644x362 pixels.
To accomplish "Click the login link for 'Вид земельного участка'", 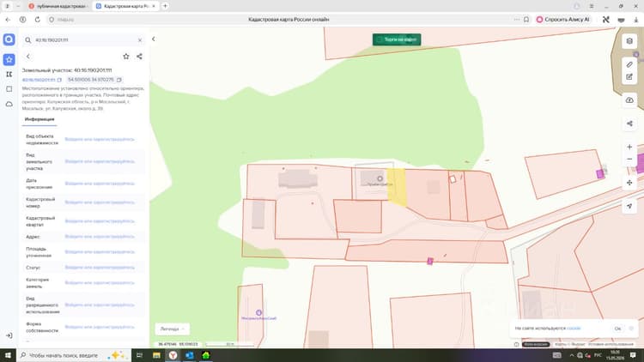I will (100, 162).
